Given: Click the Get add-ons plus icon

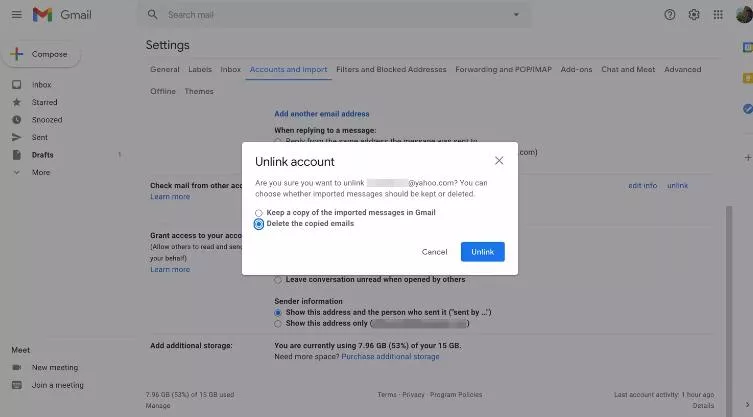Looking at the screenshot, I should click(748, 158).
